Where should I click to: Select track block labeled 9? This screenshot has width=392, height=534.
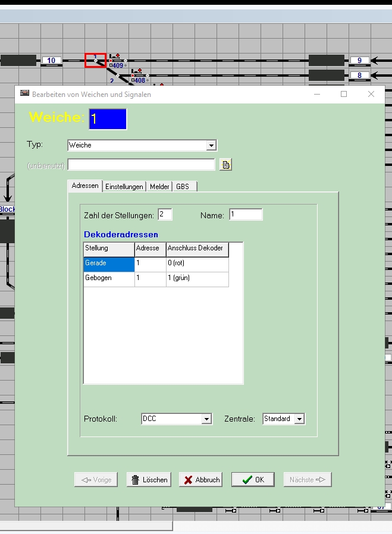click(x=359, y=61)
